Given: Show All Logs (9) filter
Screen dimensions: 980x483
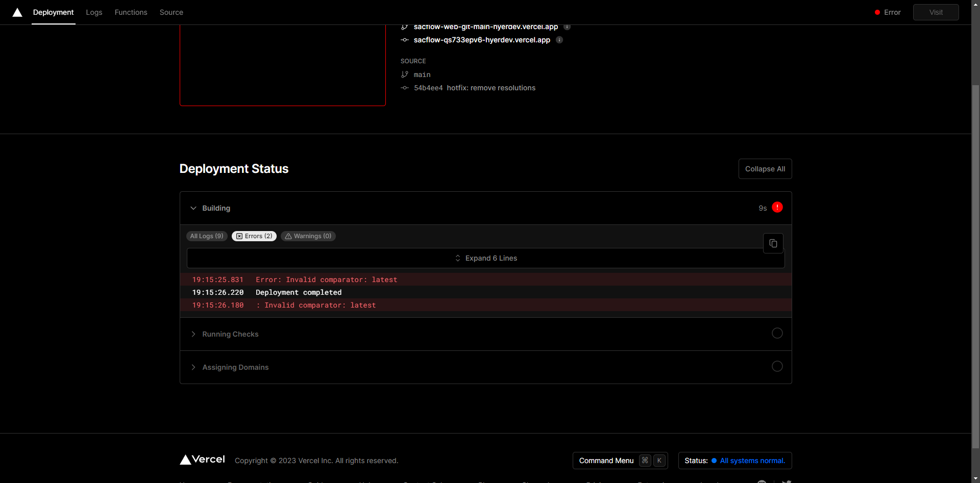Looking at the screenshot, I should (207, 236).
